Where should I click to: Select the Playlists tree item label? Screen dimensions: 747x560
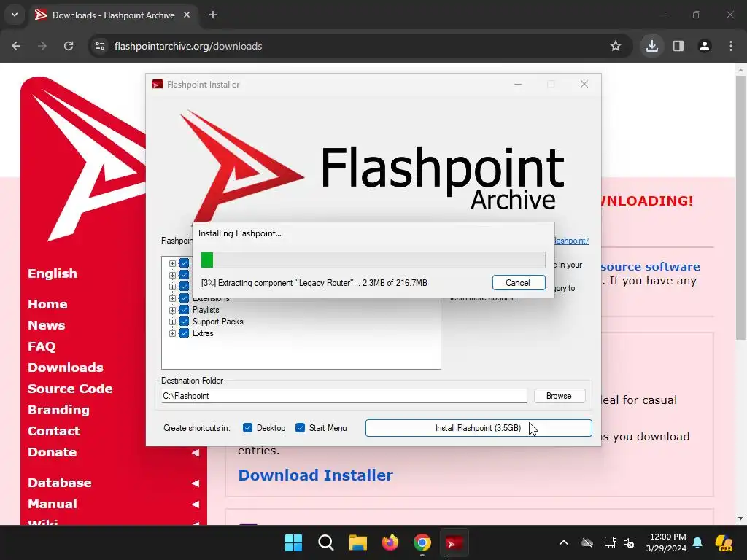coord(206,310)
